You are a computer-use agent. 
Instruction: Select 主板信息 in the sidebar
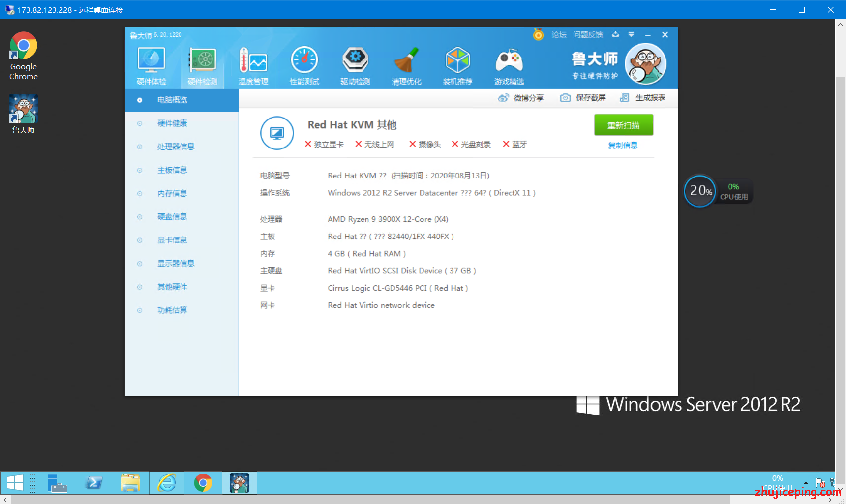181,170
